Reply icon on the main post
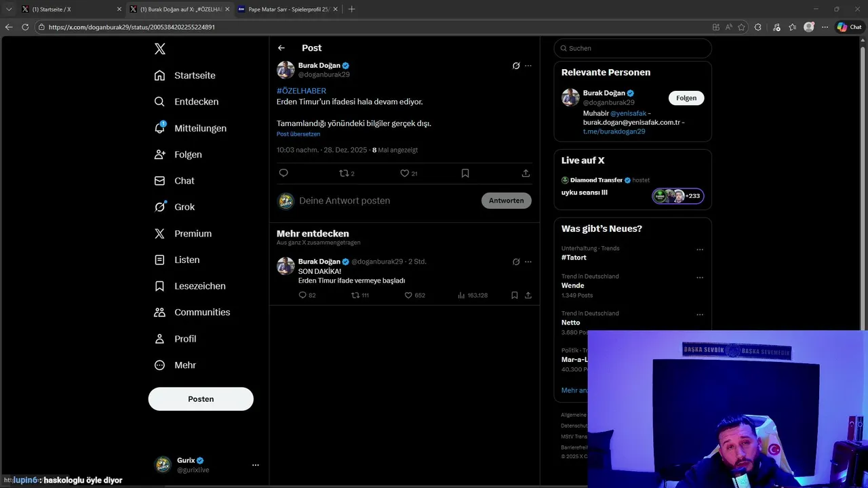The height and width of the screenshot is (488, 868). click(283, 174)
